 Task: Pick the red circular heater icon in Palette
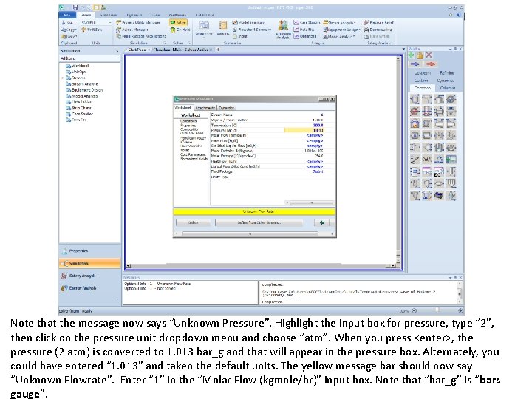(x=415, y=112)
